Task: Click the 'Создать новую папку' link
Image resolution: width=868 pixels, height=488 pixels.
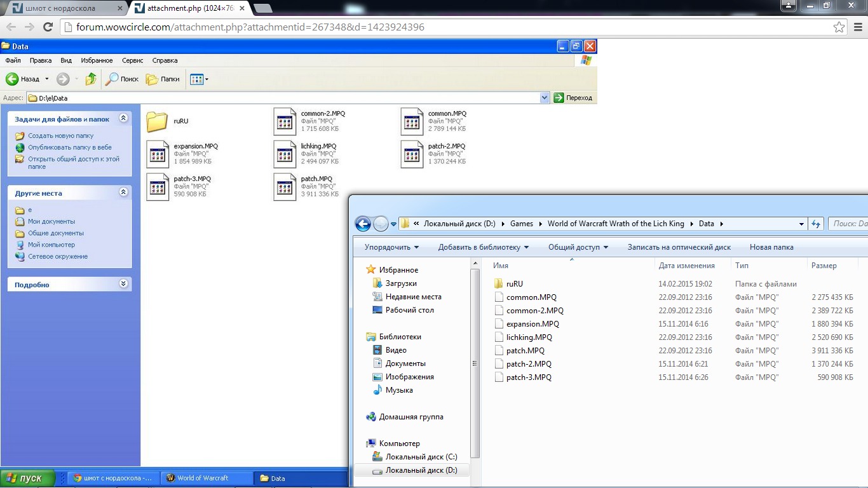Action: (60, 135)
